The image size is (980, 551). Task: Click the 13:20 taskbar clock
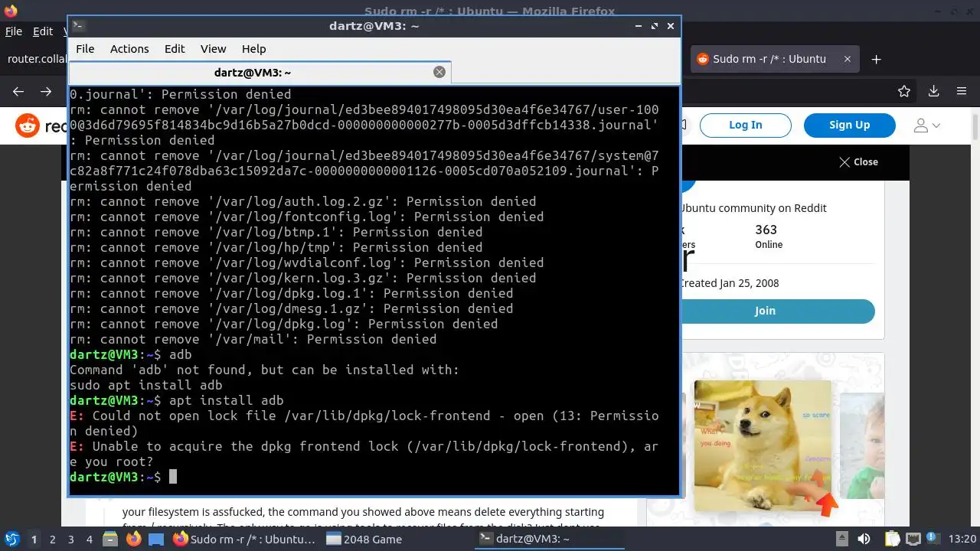[x=962, y=540]
